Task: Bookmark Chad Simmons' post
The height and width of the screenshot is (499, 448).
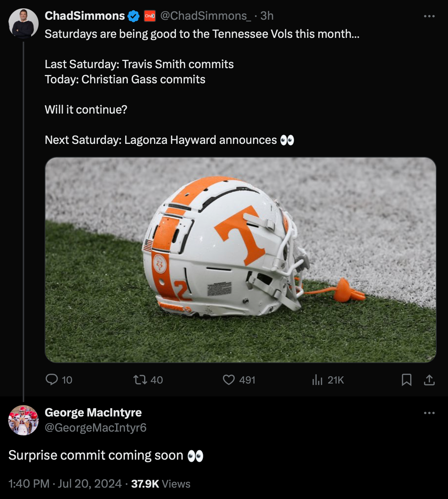Action: point(406,379)
